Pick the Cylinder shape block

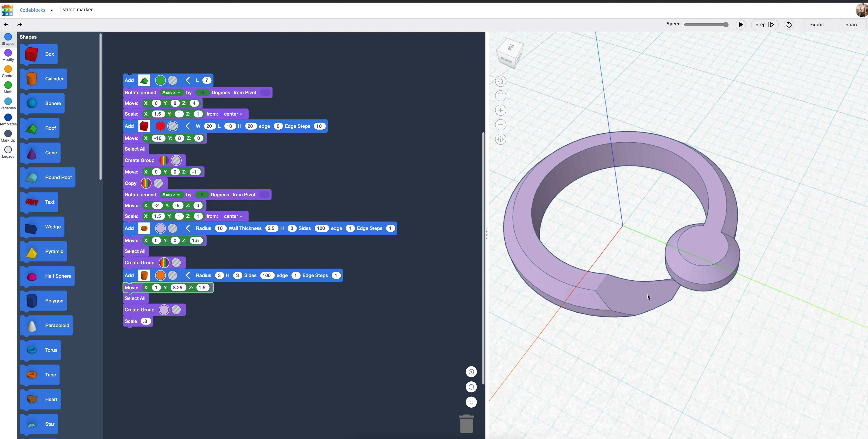[43, 79]
